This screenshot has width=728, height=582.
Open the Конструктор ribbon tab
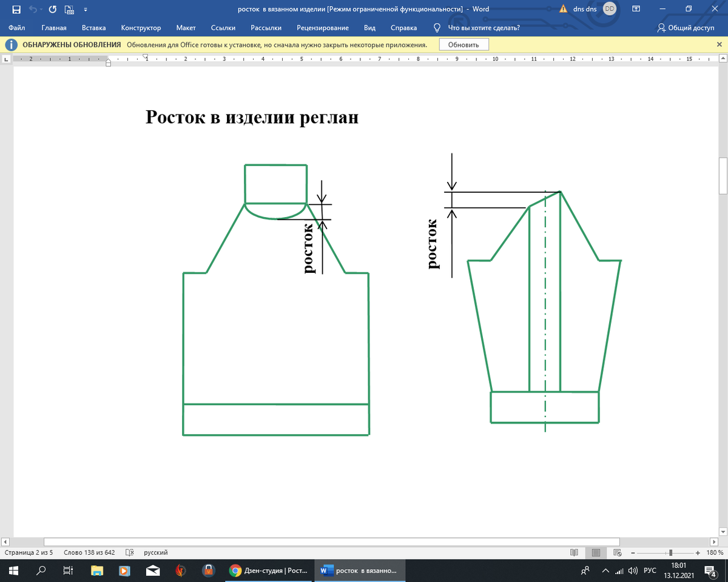pyautogui.click(x=141, y=28)
